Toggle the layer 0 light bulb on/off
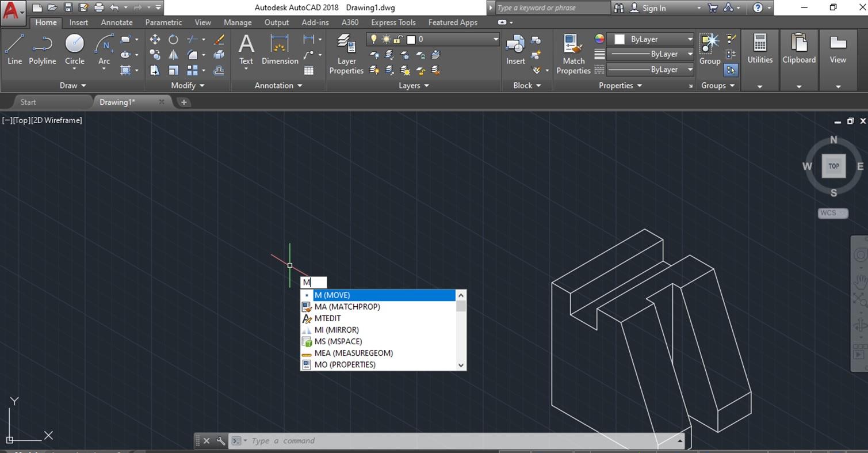 373,39
